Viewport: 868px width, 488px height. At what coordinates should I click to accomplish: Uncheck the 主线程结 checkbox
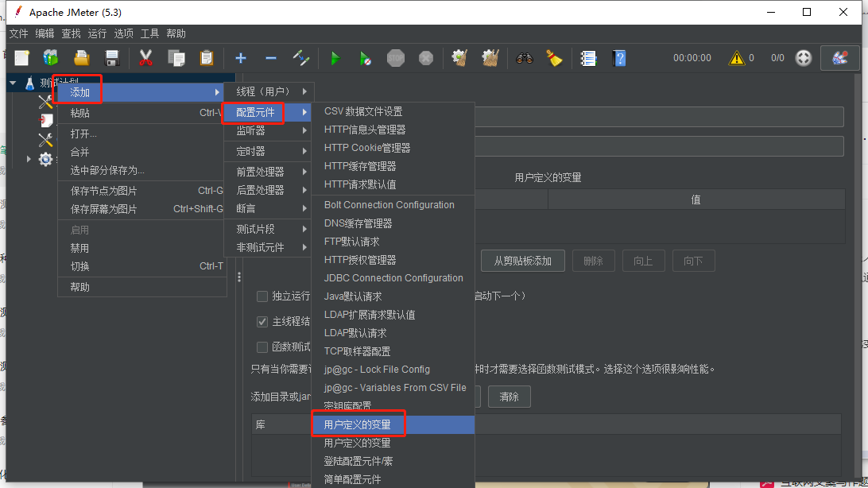[x=262, y=321]
